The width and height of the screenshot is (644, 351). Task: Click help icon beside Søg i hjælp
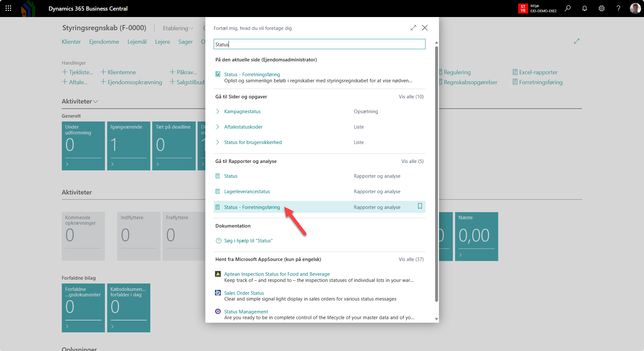[219, 241]
